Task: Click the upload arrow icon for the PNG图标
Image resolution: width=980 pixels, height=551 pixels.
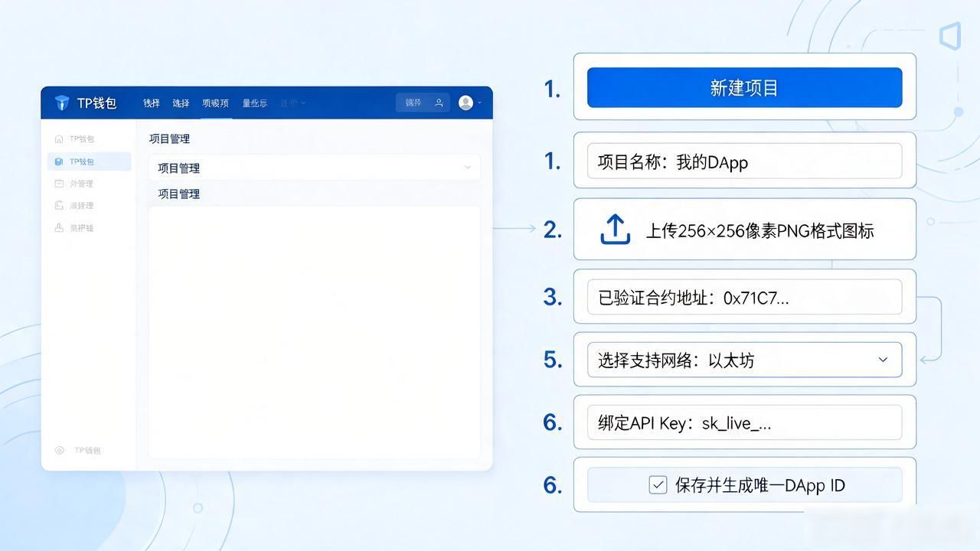Action: (616, 230)
